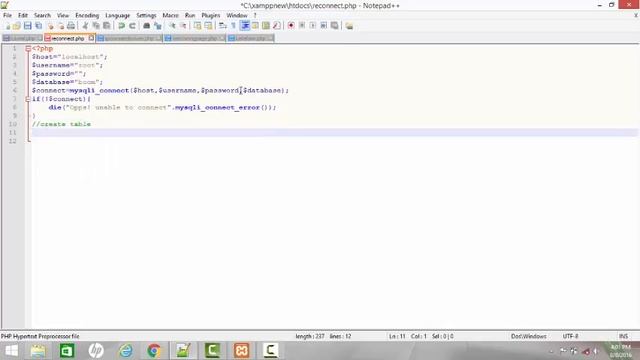Click the Save All toolbar icon
This screenshot has width=640, height=360.
(38, 26)
